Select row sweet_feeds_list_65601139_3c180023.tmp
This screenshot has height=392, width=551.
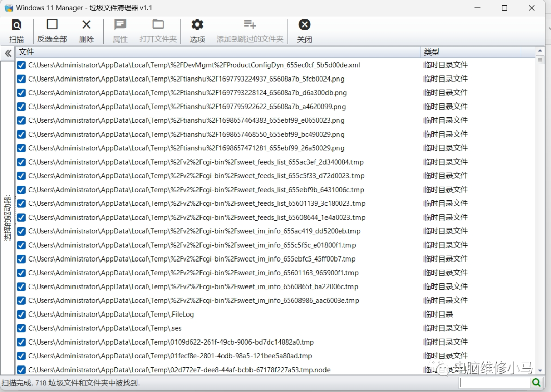(x=276, y=203)
